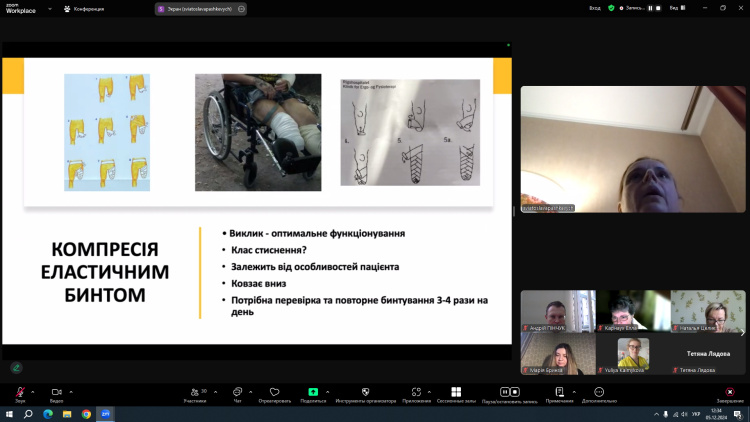The image size is (750, 422).
Task: Switch УКР keyboard language indicator
Action: pyautogui.click(x=696, y=414)
